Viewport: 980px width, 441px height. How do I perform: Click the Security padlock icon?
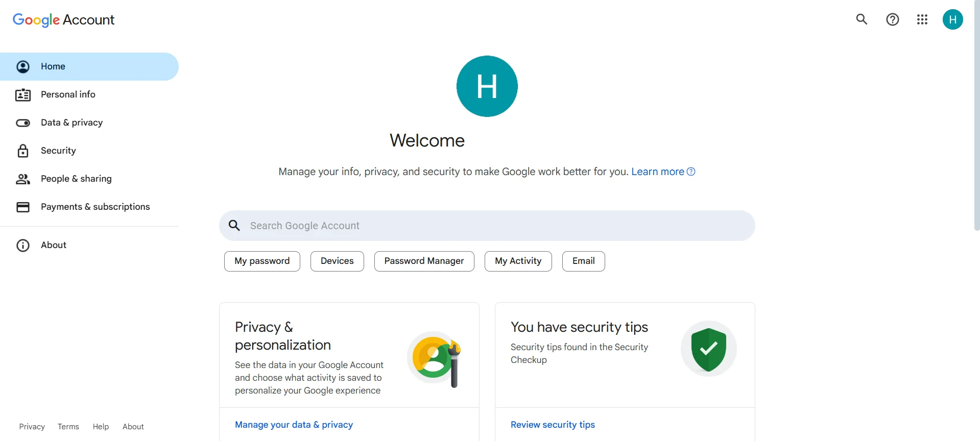coord(23,151)
